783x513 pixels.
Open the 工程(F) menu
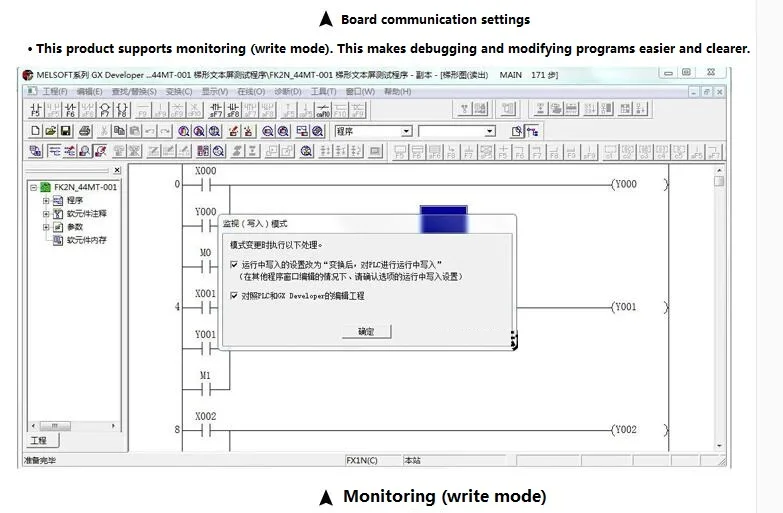pyautogui.click(x=54, y=91)
